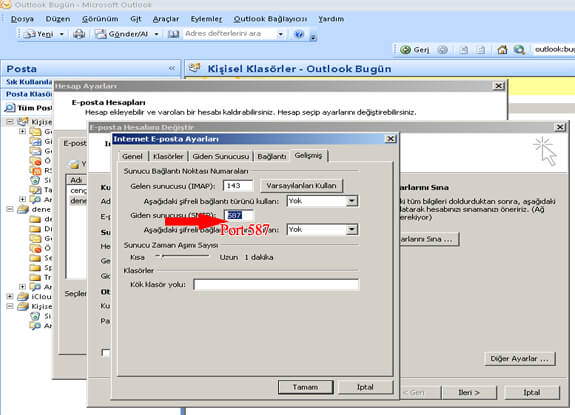The height and width of the screenshot is (415, 575).
Task: Switch to the Klasörler tab
Action: (168, 157)
